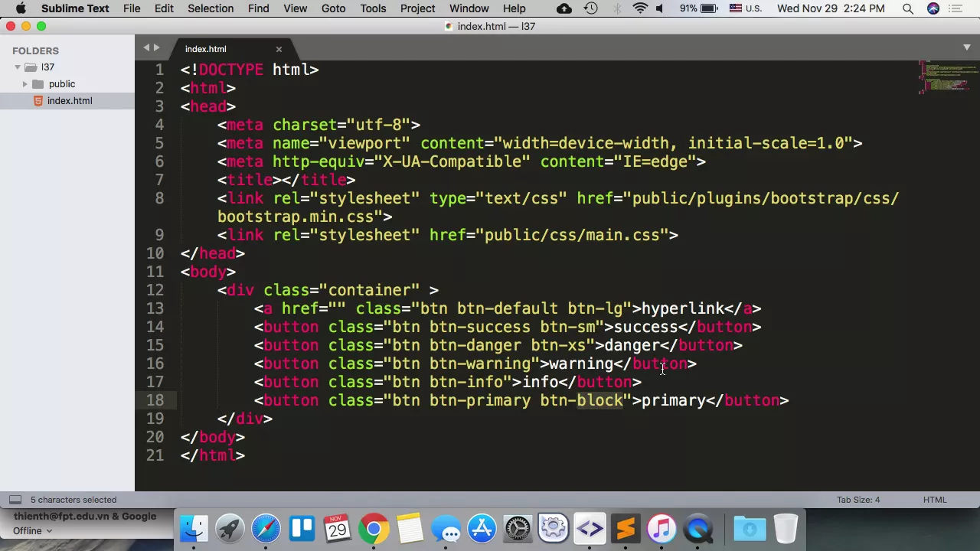980x551 pixels.
Task: Open the Time Machine menu bar icon
Action: click(x=591, y=8)
